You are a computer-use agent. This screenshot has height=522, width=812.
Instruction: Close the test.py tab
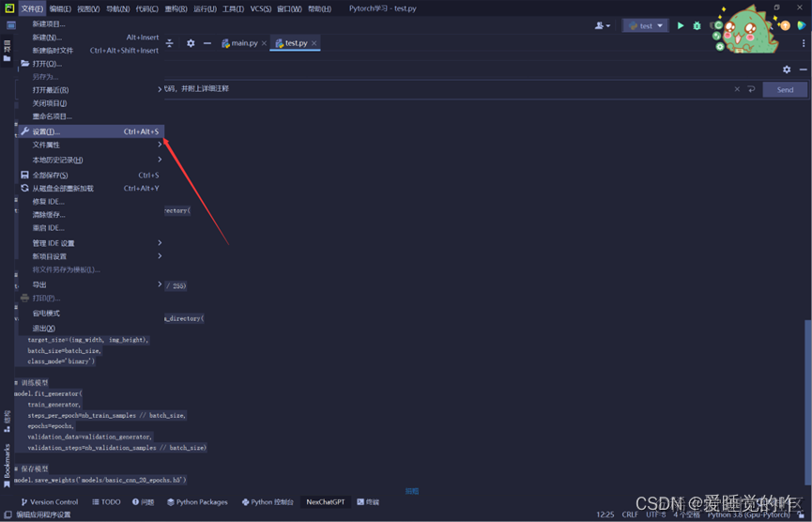click(x=314, y=43)
